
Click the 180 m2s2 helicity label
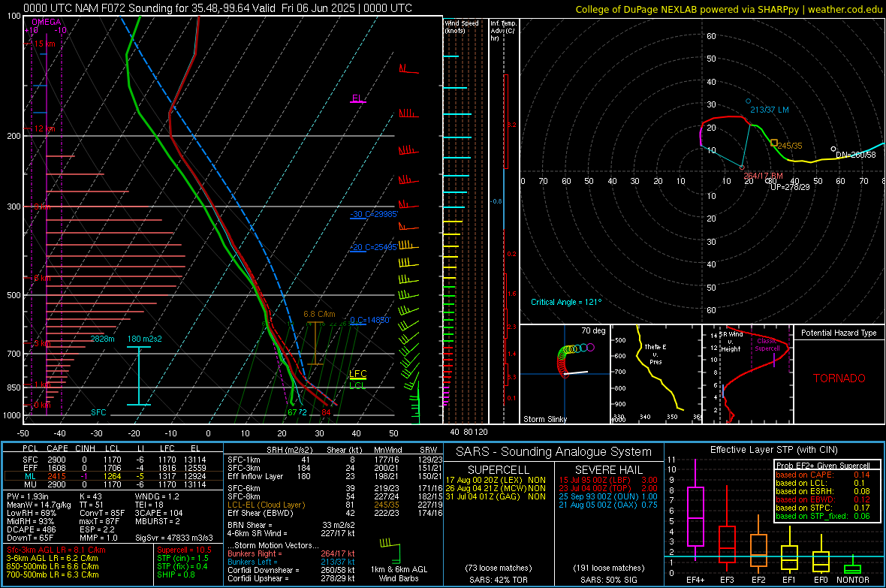click(x=145, y=339)
